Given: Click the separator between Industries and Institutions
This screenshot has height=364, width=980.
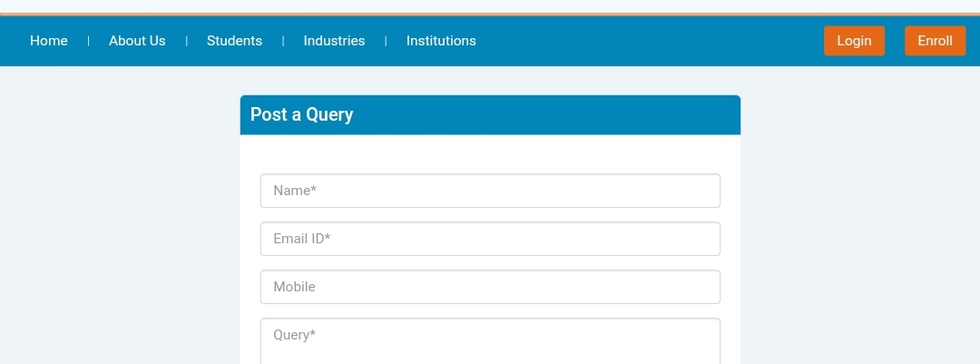Looking at the screenshot, I should tap(386, 41).
